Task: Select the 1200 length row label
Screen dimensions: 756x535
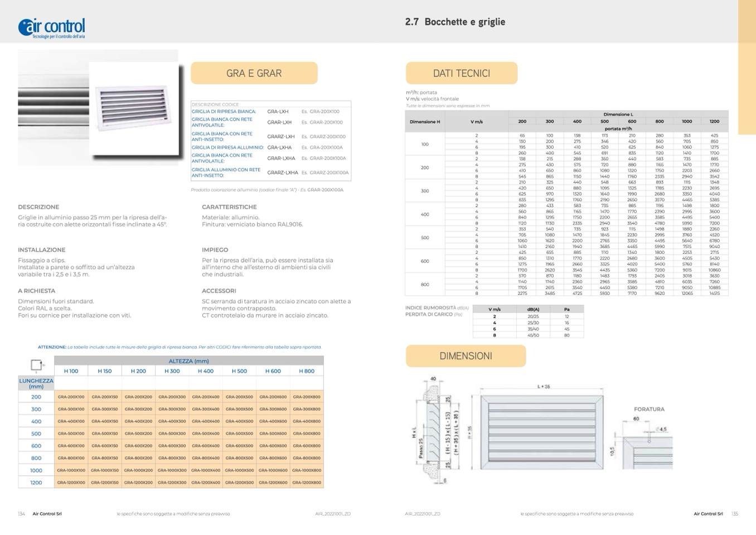Action: [36, 483]
